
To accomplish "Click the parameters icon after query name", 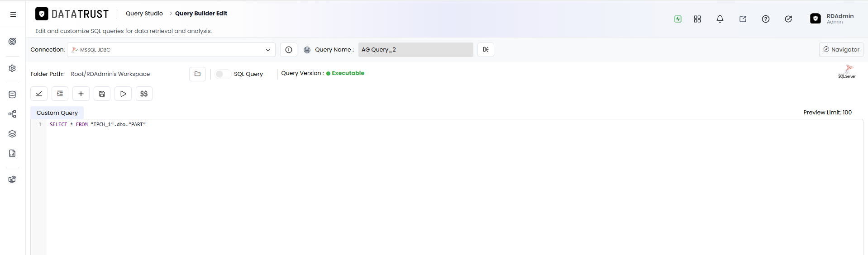I will point(486,50).
